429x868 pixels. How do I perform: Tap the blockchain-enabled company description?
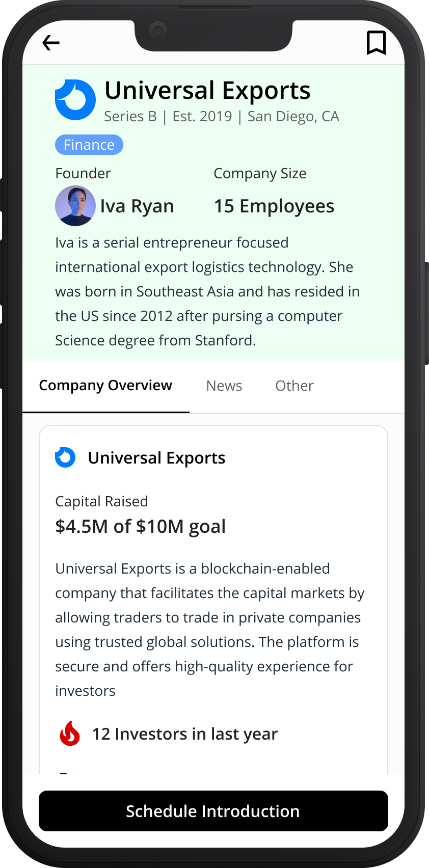[209, 630]
